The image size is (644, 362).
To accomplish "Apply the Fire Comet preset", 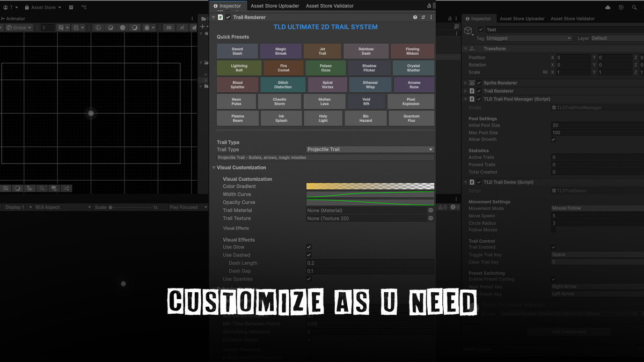I will [x=283, y=68].
